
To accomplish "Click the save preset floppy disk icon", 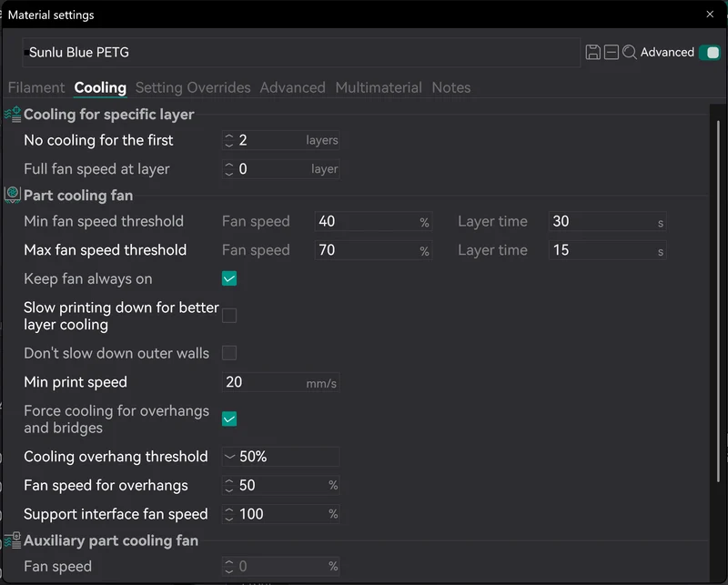I will pos(592,52).
